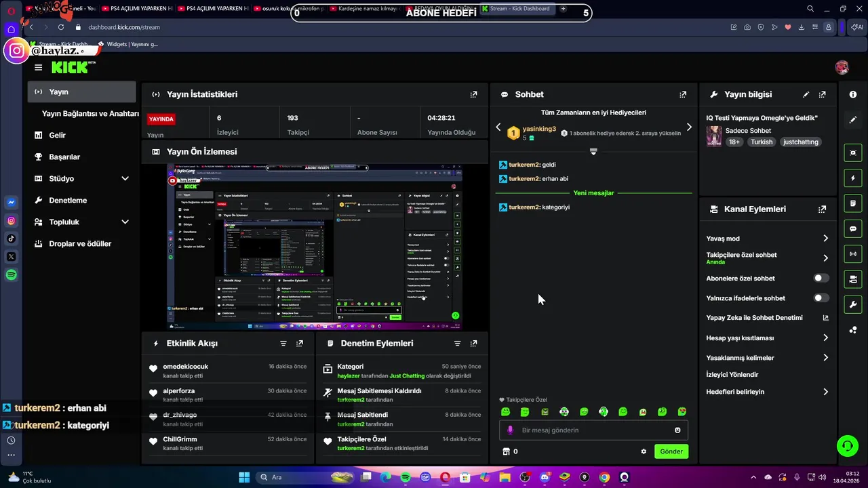Open green support chat bubble button
Image resolution: width=868 pixels, height=488 pixels.
847,446
